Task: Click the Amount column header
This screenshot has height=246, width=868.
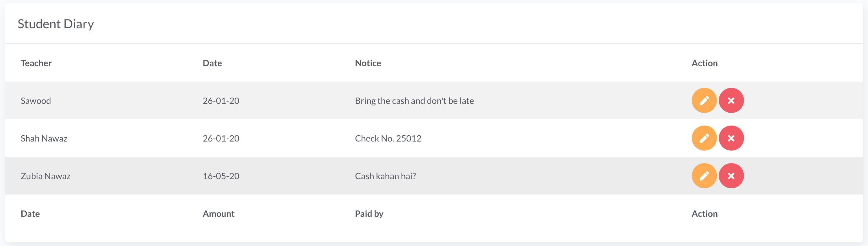Action: click(218, 214)
